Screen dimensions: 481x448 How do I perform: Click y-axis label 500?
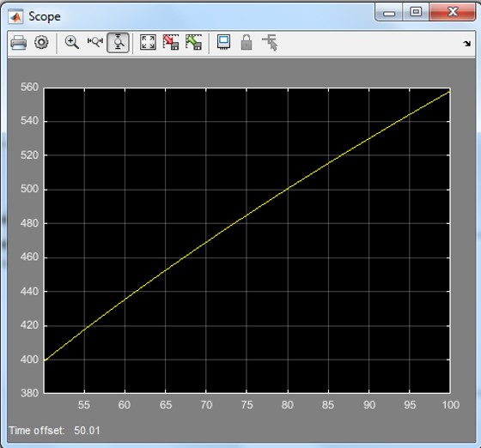click(x=29, y=189)
